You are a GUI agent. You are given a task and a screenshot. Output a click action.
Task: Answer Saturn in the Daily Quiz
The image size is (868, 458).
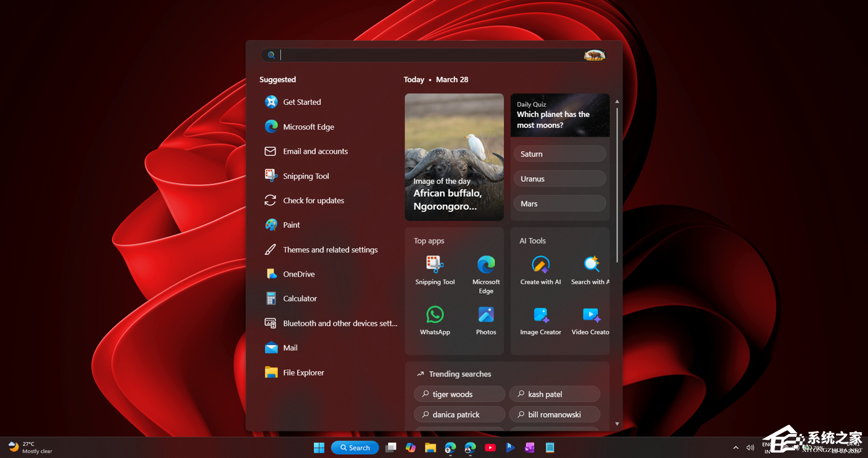[x=560, y=154]
